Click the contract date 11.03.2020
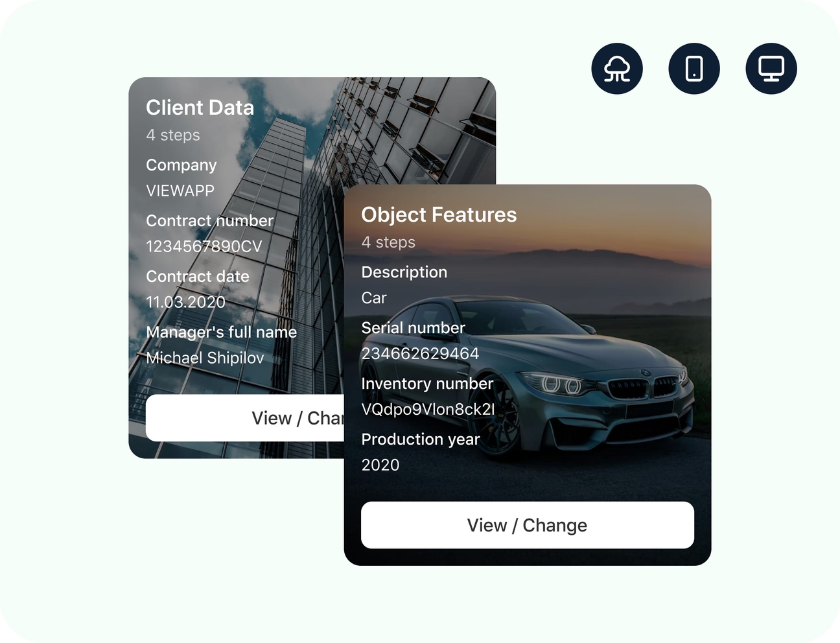 [185, 302]
